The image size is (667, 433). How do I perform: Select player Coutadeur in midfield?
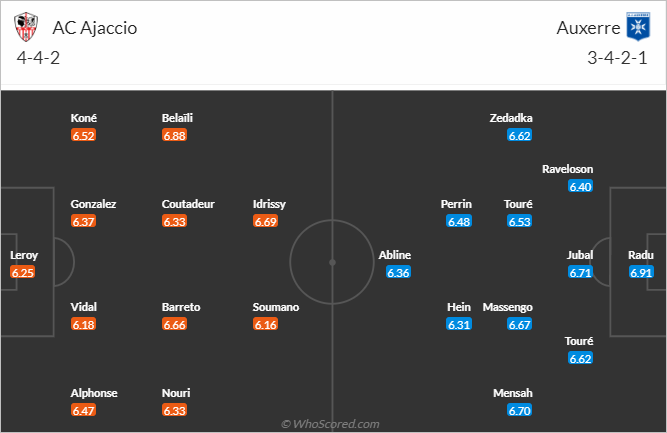point(187,204)
